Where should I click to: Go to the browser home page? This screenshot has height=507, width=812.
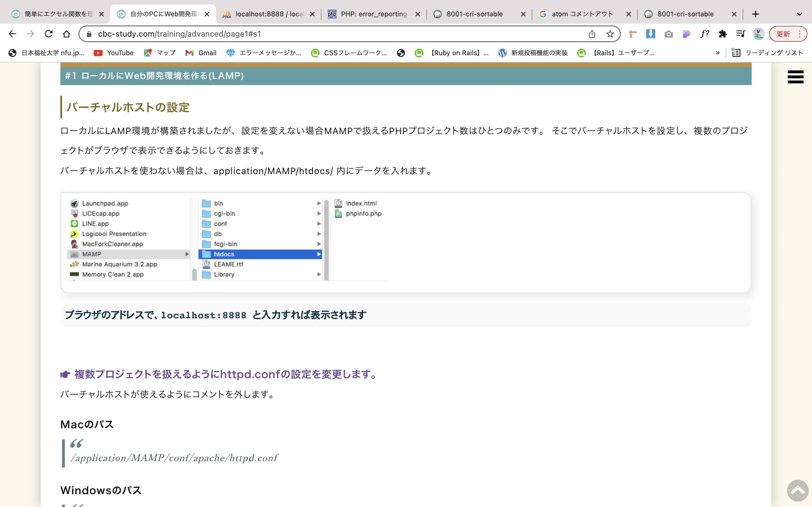pos(67,34)
